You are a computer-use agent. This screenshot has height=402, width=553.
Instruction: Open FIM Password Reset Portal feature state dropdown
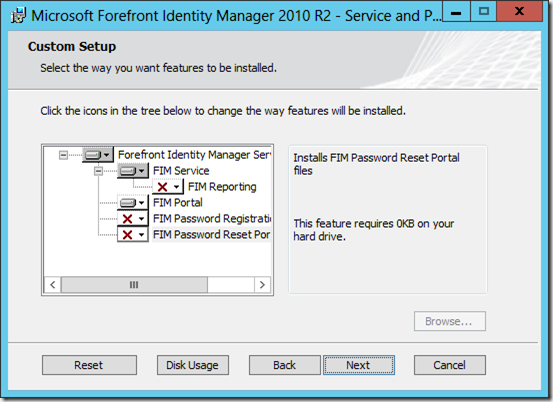pos(133,234)
